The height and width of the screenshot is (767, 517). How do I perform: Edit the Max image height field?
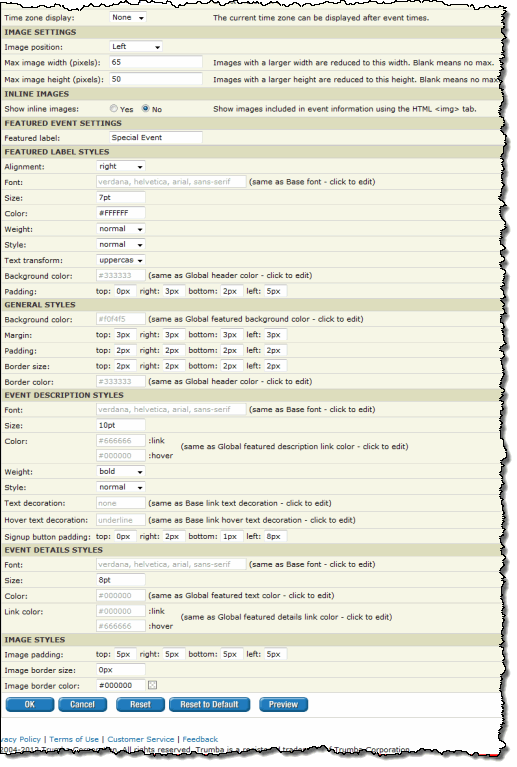point(156,79)
